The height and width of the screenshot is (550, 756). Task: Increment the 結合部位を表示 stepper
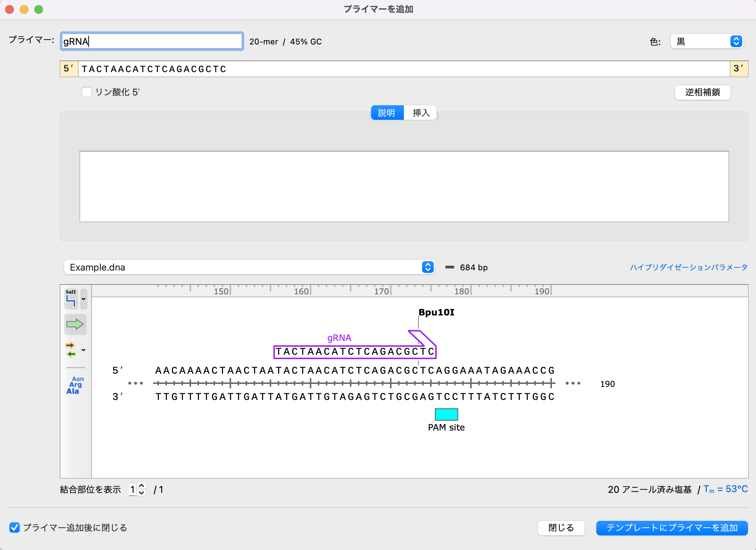pyautogui.click(x=141, y=486)
